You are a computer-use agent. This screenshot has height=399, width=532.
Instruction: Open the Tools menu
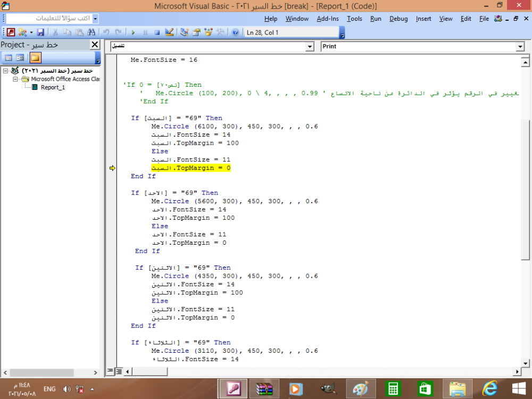354,19
